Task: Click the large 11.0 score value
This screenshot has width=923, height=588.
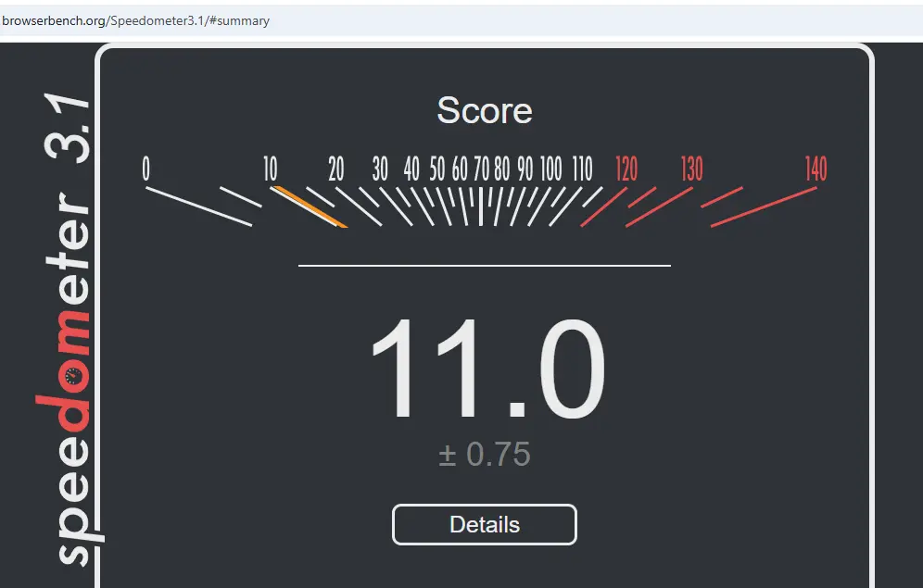Action: pyautogui.click(x=487, y=368)
